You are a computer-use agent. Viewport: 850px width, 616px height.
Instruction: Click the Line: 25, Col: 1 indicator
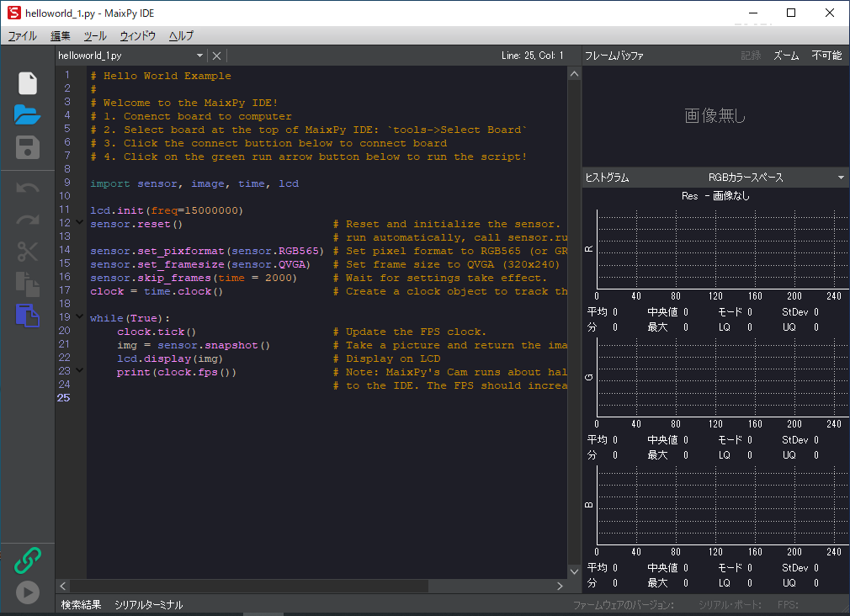click(533, 56)
